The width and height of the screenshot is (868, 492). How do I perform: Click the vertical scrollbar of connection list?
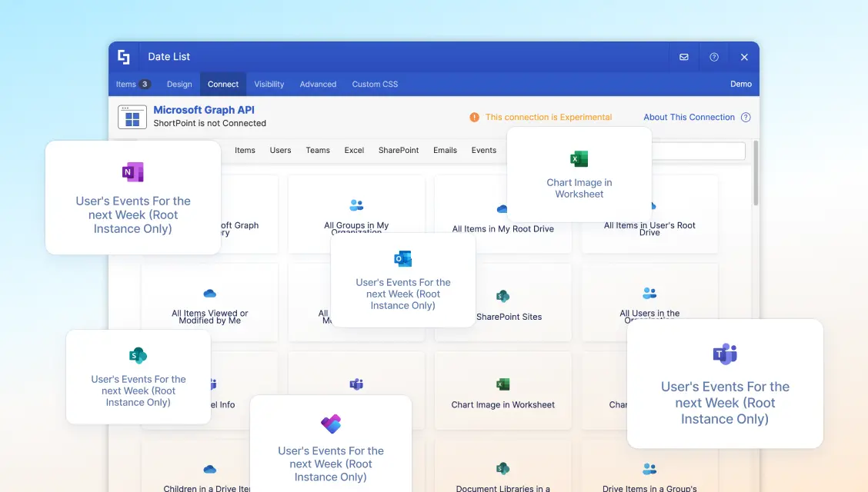[x=756, y=173]
